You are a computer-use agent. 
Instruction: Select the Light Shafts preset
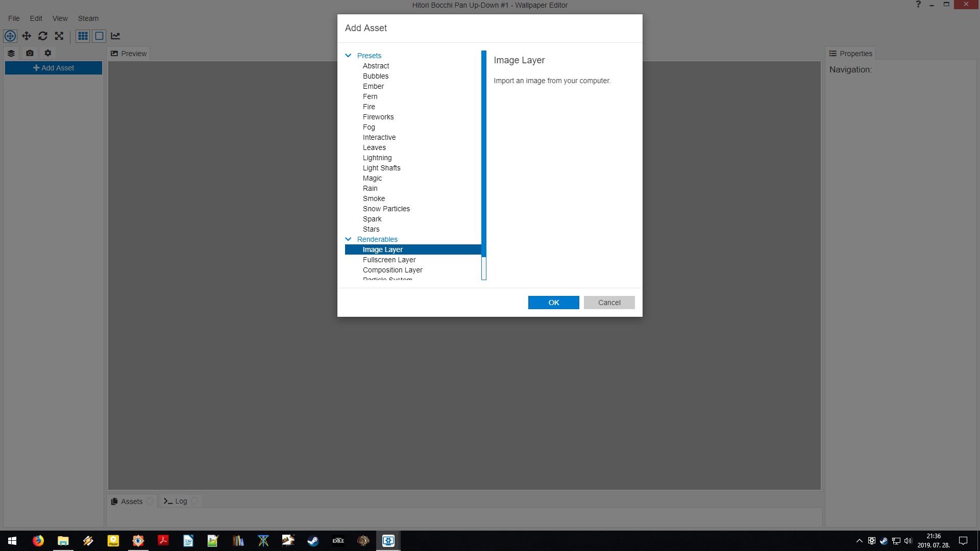[x=381, y=168]
